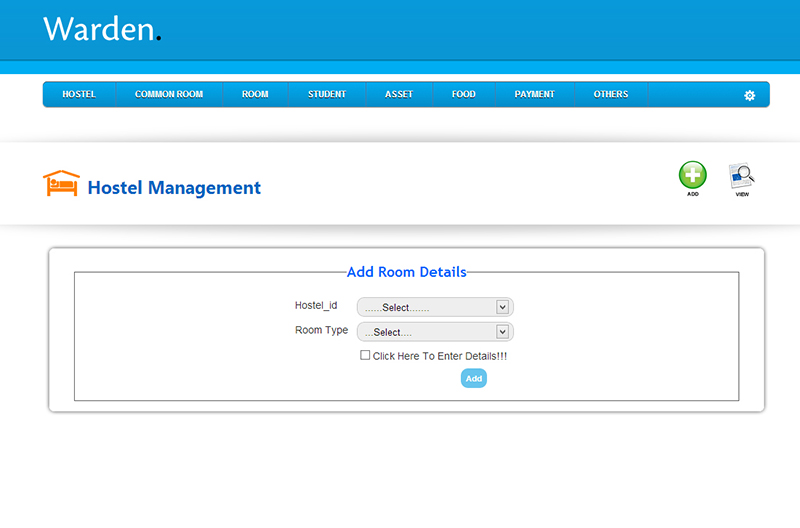Go to the COMMON ROOM menu

click(169, 94)
